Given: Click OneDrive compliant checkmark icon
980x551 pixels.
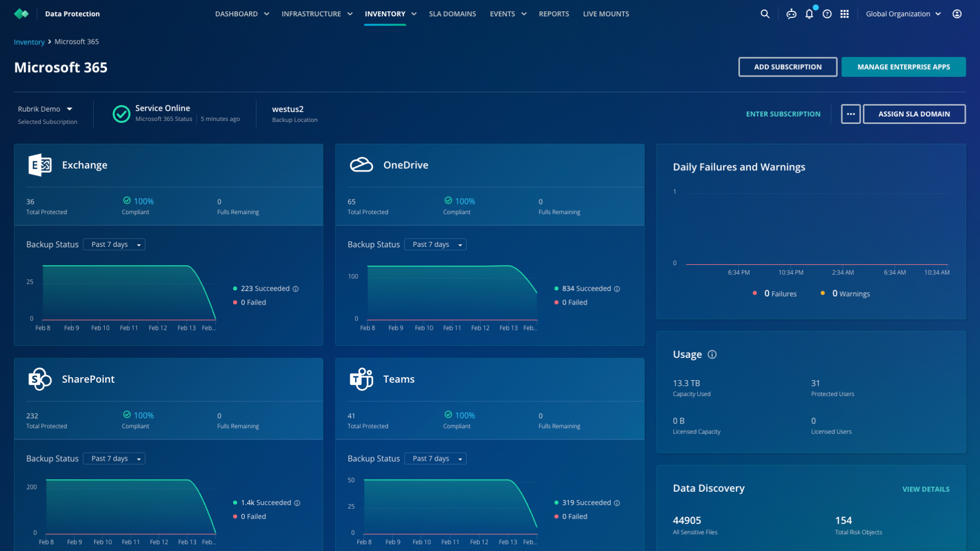Looking at the screenshot, I should (x=448, y=200).
